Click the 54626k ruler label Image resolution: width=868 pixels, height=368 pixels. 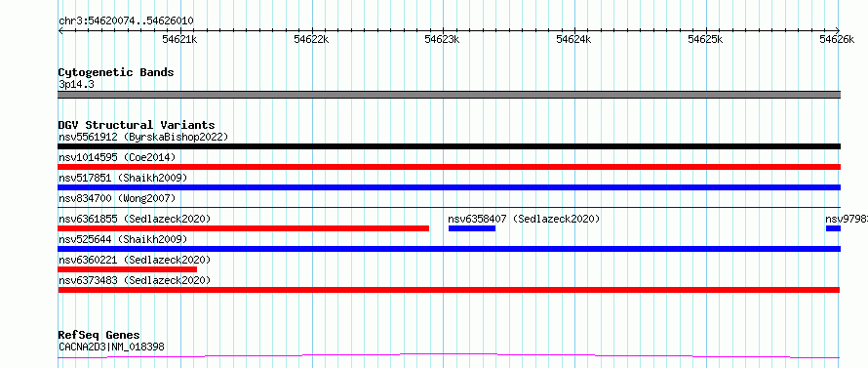click(x=837, y=39)
